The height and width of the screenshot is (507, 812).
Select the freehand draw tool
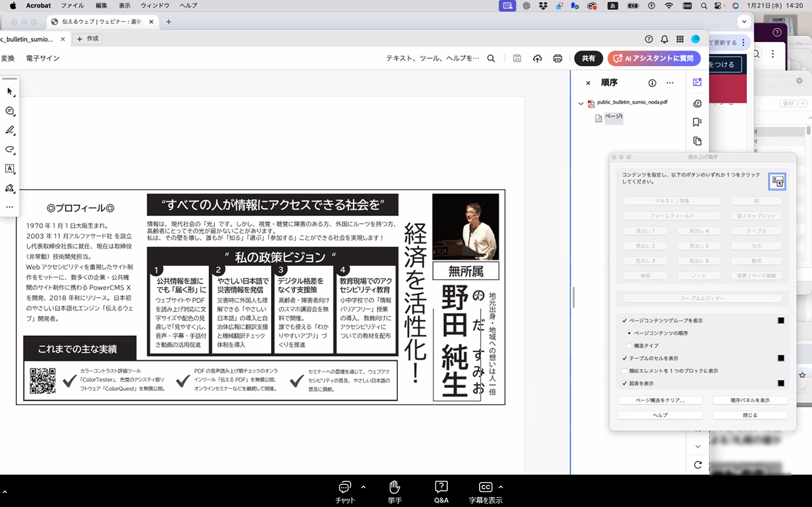tap(9, 150)
